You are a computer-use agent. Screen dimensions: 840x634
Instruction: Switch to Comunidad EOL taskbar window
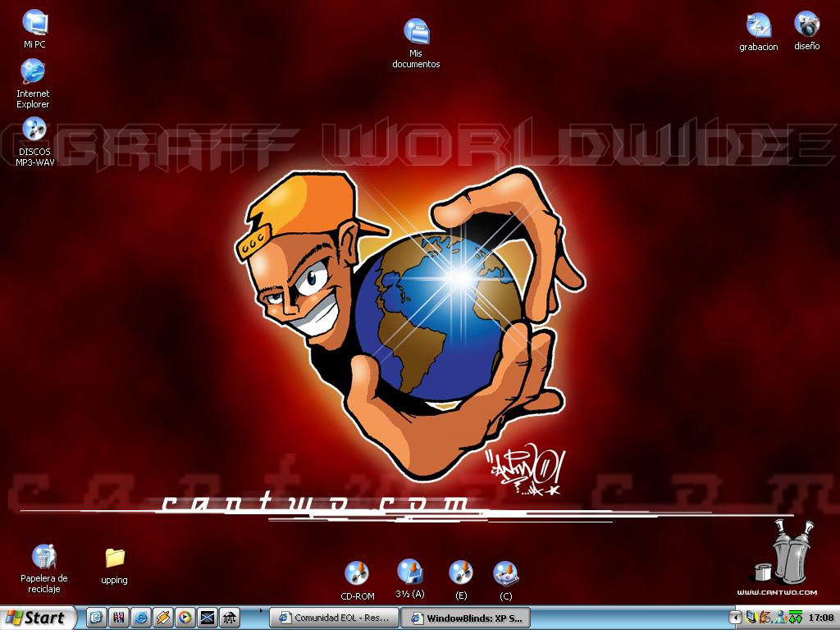[x=335, y=618]
